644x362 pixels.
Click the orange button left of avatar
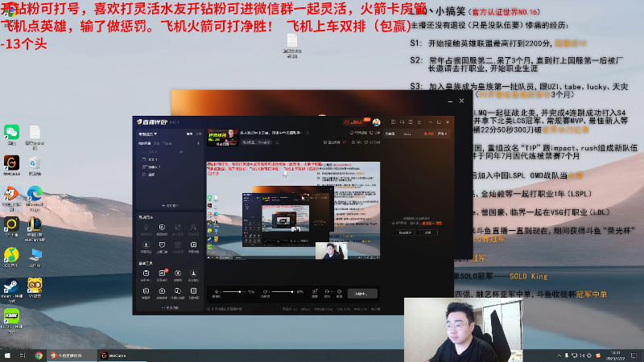[353, 122]
